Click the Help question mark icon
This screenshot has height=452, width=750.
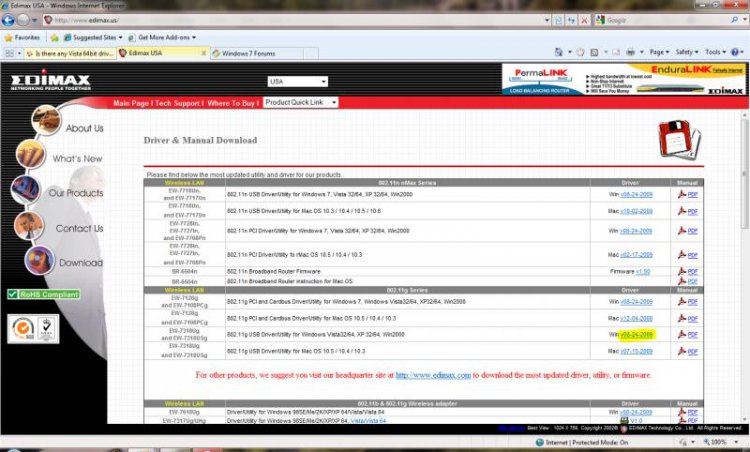(735, 52)
